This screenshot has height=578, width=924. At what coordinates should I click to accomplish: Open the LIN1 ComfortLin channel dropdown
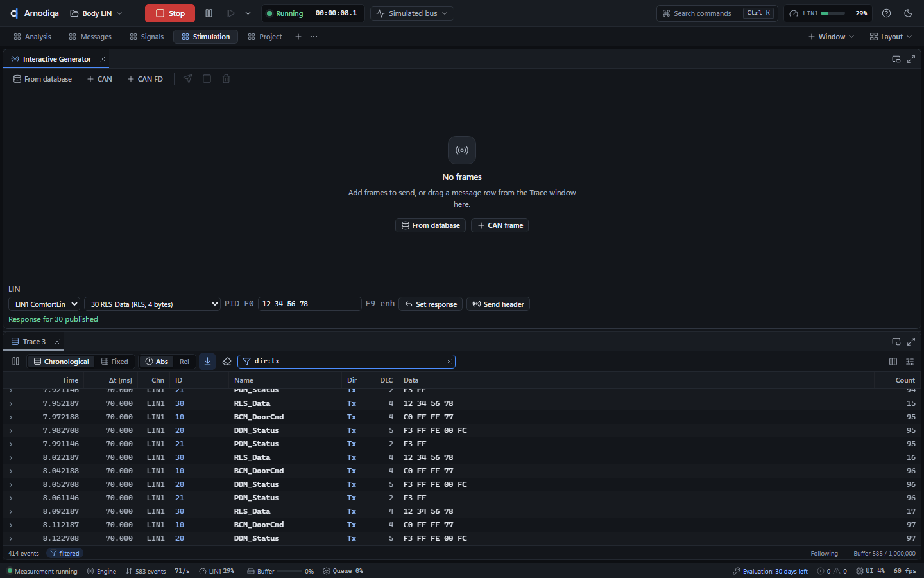tap(44, 304)
